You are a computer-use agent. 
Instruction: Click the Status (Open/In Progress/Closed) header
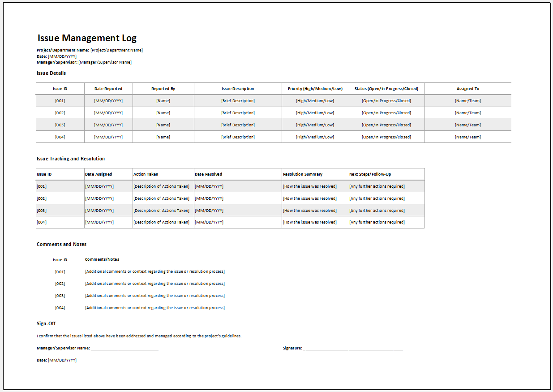[386, 89]
